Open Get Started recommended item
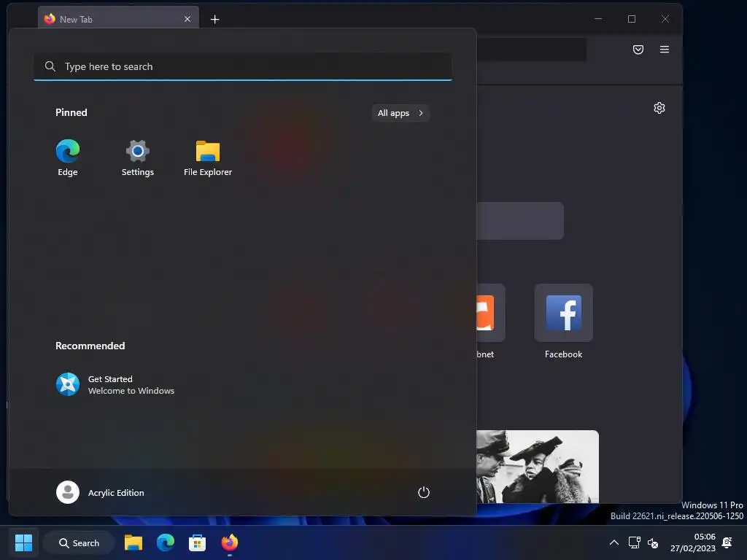Screen dimensions: 747x560 pyautogui.click(x=115, y=385)
